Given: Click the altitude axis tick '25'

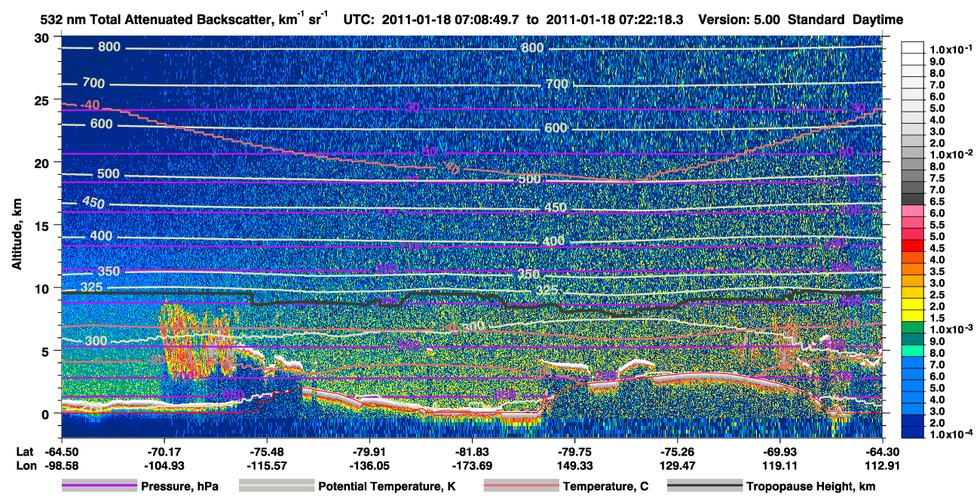Looking at the screenshot, I should click(42, 100).
